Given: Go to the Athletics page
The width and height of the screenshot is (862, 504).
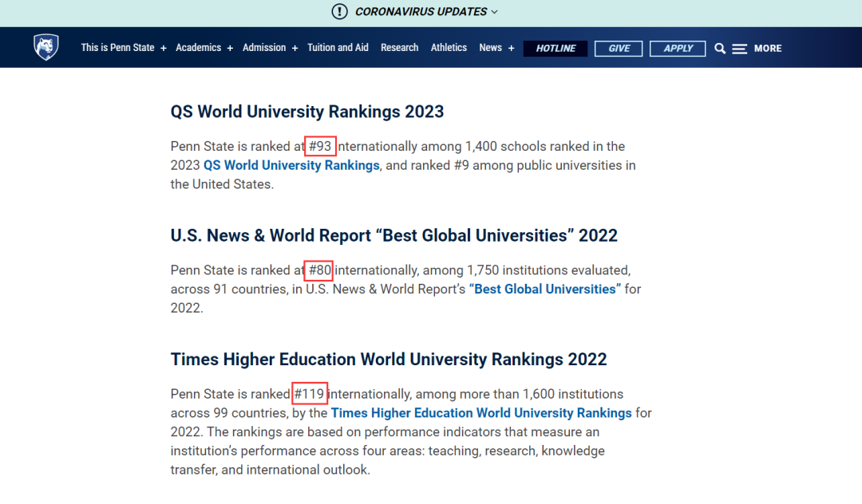Looking at the screenshot, I should coord(449,48).
